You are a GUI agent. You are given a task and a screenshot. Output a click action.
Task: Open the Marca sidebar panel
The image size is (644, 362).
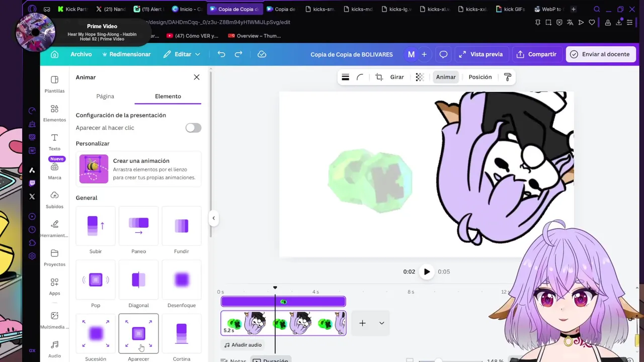coord(54,171)
